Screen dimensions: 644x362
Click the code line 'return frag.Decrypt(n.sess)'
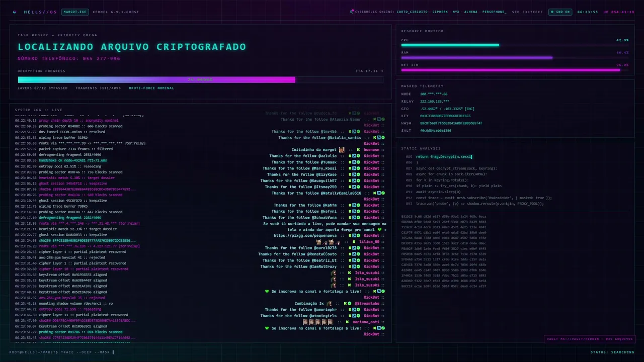(444, 157)
